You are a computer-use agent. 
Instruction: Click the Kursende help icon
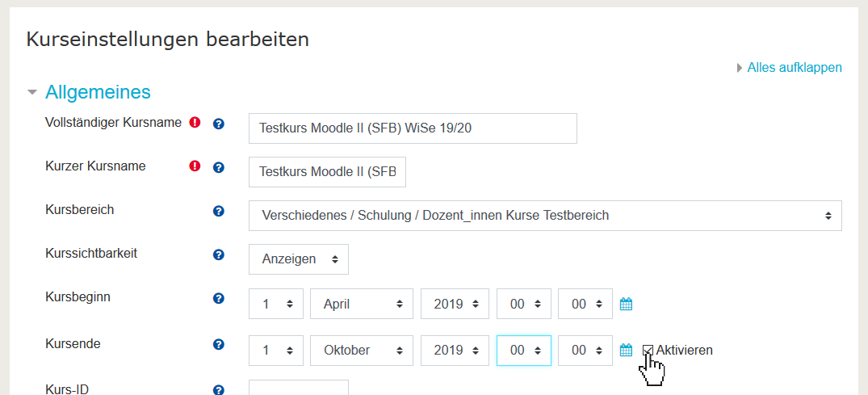click(x=218, y=345)
